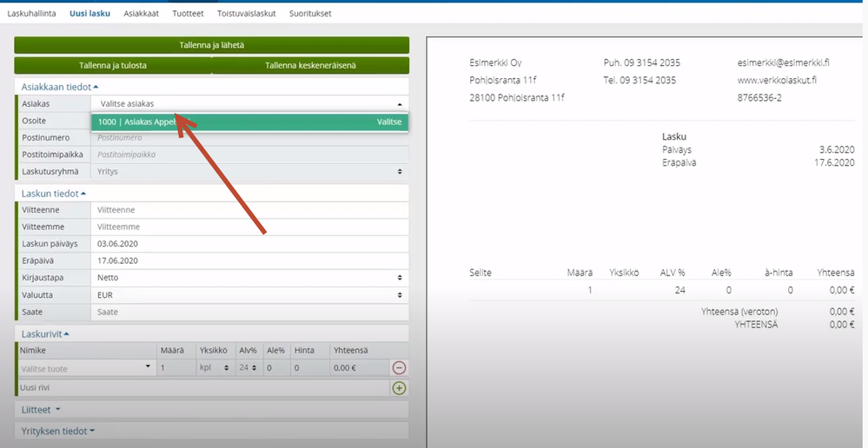Click into Saate field
This screenshot has width=868, height=448.
coord(249,312)
